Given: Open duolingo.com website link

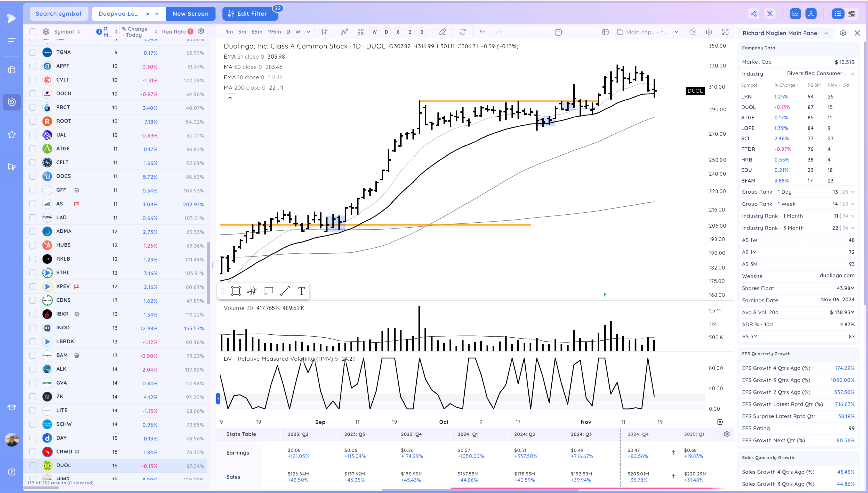Looking at the screenshot, I should (837, 276).
